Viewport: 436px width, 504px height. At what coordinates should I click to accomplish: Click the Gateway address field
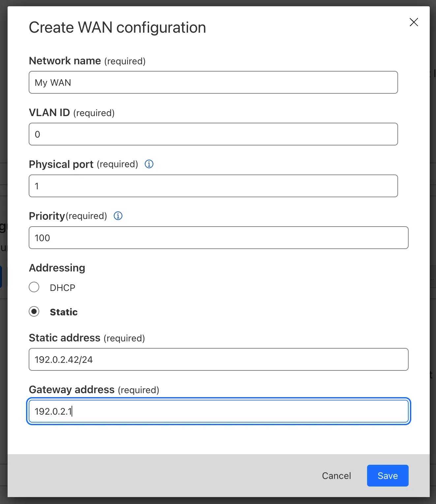(219, 411)
